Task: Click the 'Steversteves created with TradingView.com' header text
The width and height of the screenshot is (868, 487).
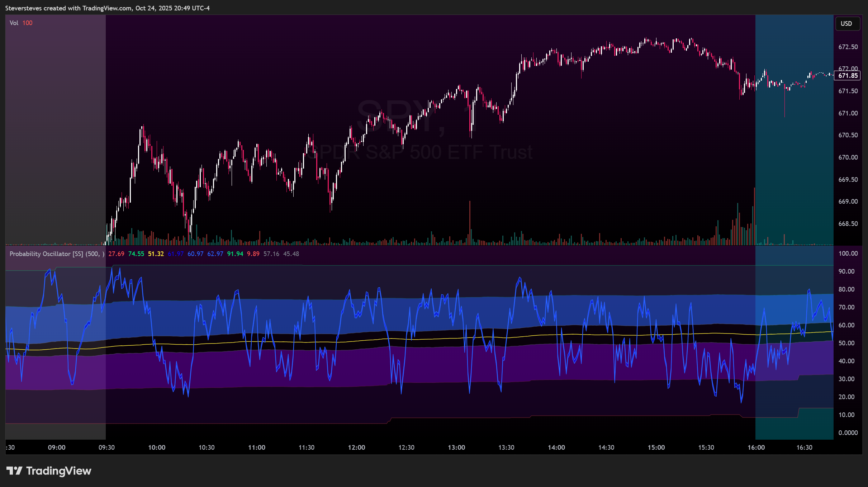Action: pyautogui.click(x=68, y=8)
